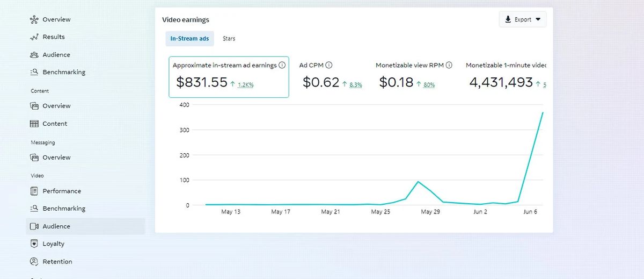Click the Loyalty shield icon

[x=34, y=244]
